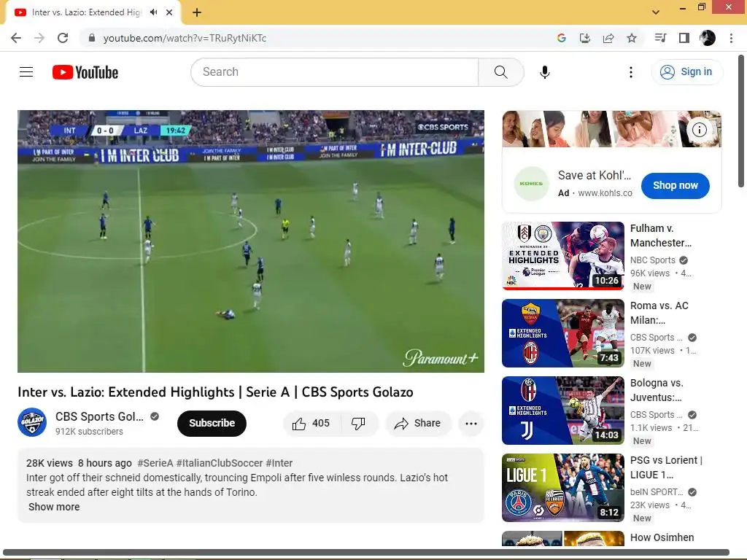
Task: Click the #SerieA hashtag
Action: [155, 463]
